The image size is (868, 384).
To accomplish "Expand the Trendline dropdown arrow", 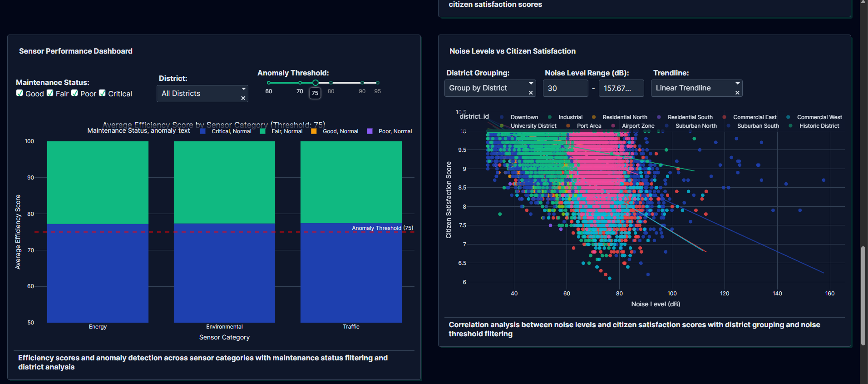I will point(738,83).
